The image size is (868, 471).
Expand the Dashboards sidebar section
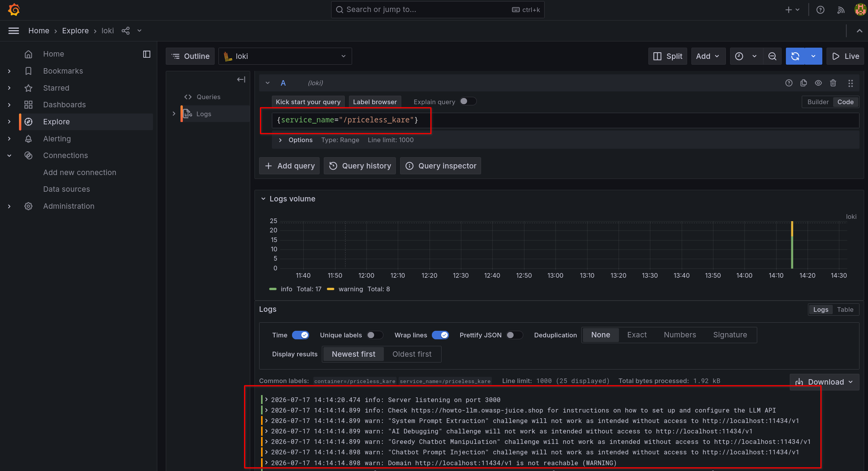click(9, 105)
